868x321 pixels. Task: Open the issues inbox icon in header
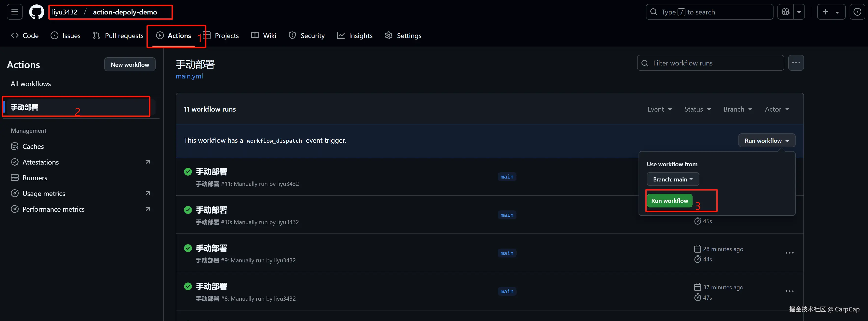[x=857, y=12]
